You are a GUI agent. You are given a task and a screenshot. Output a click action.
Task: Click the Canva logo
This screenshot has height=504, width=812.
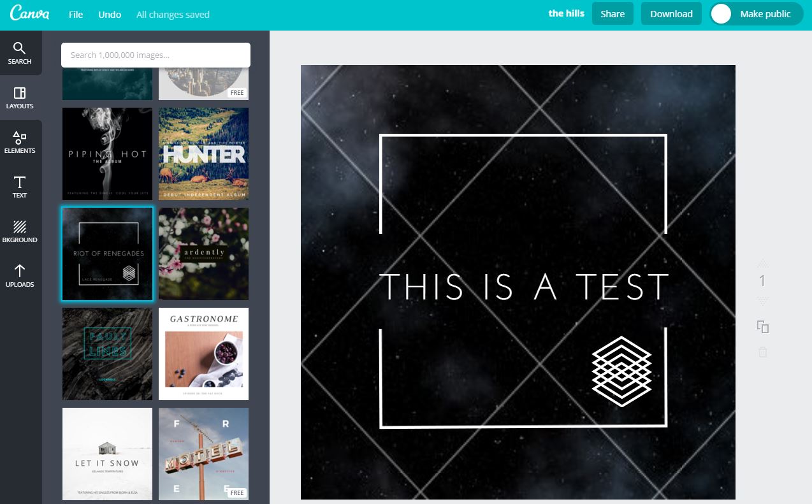(30, 14)
